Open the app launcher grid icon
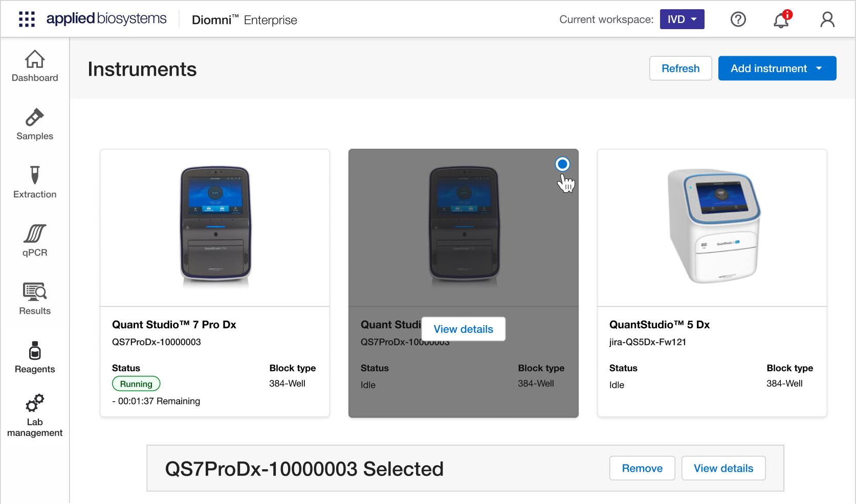 tap(27, 19)
